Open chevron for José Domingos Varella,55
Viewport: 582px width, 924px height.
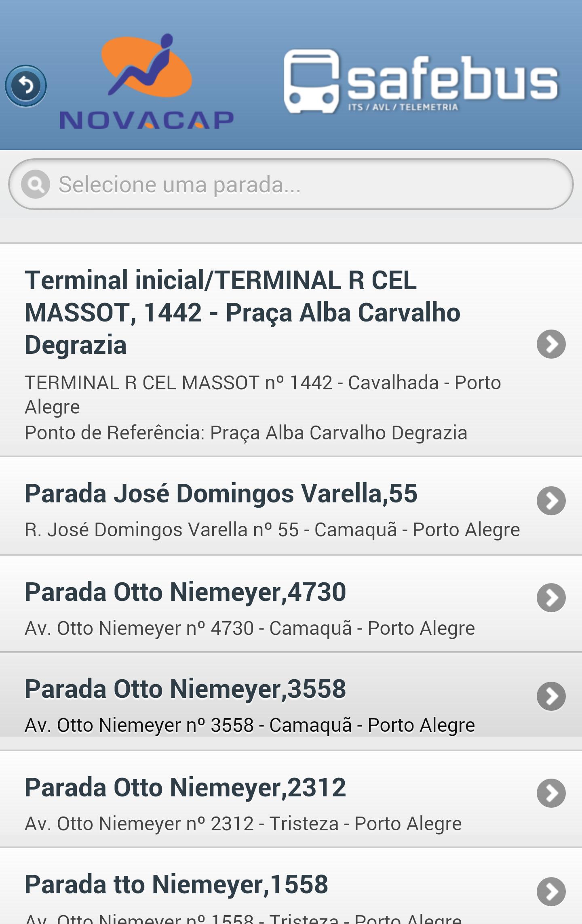coord(551,501)
